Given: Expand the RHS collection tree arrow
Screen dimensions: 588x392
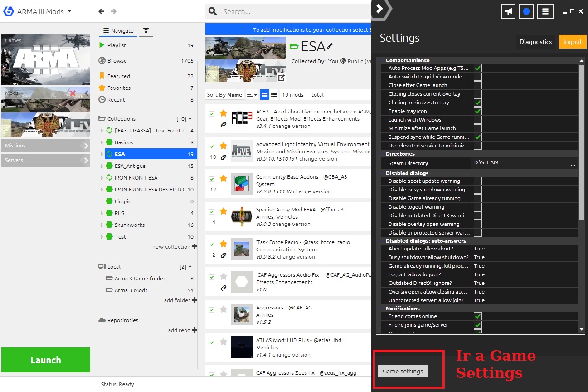Looking at the screenshot, I should (102, 213).
